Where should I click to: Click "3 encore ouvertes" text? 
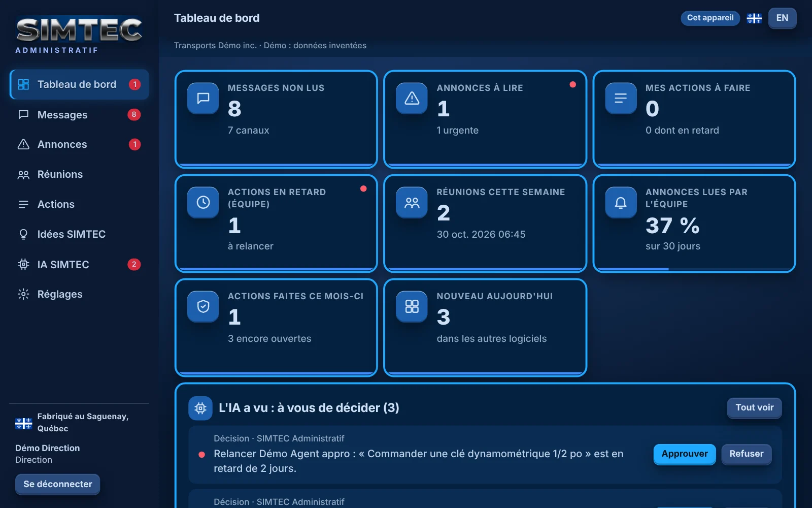coord(269,339)
